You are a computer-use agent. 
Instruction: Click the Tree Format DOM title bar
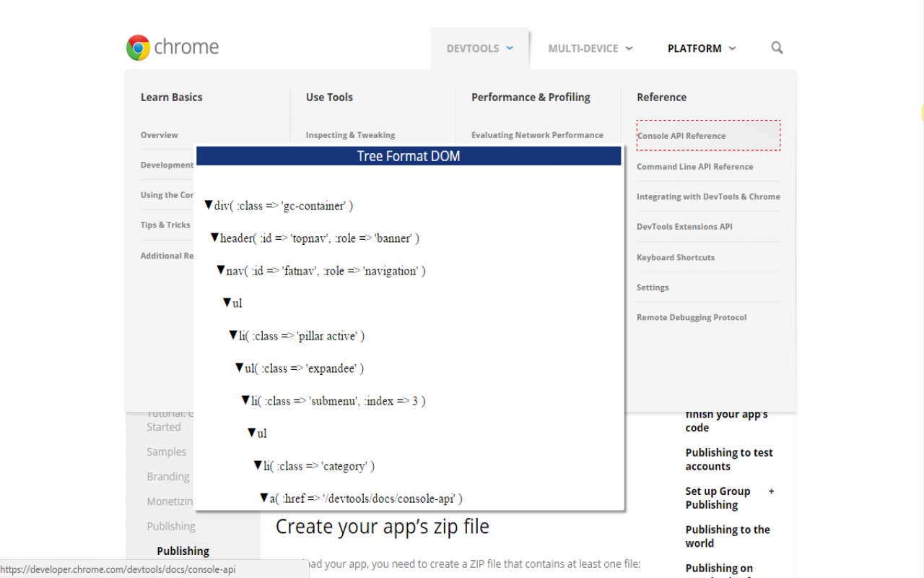409,156
